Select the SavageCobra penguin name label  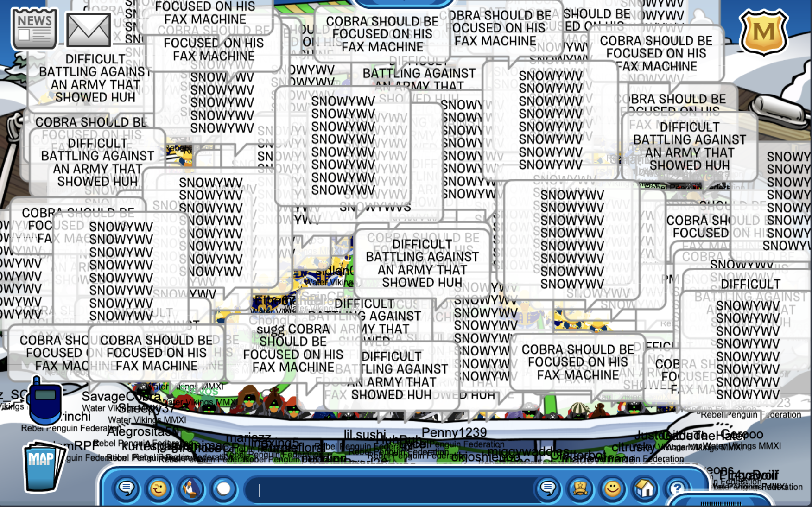pos(121,397)
